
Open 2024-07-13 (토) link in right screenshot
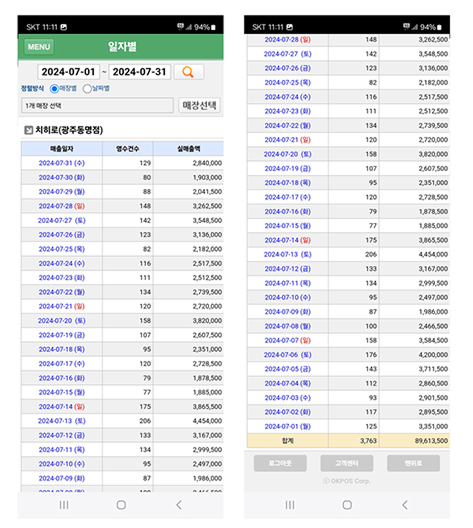click(288, 254)
